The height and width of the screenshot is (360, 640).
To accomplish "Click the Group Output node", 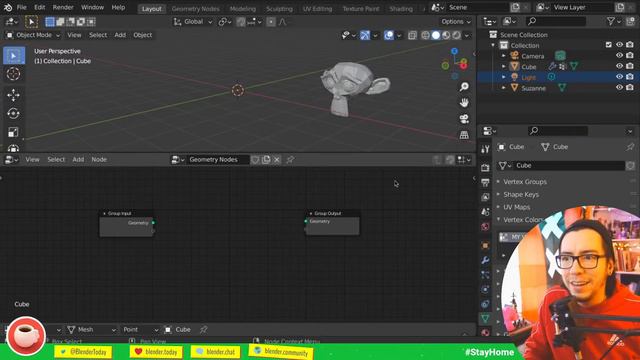I will coord(333,223).
